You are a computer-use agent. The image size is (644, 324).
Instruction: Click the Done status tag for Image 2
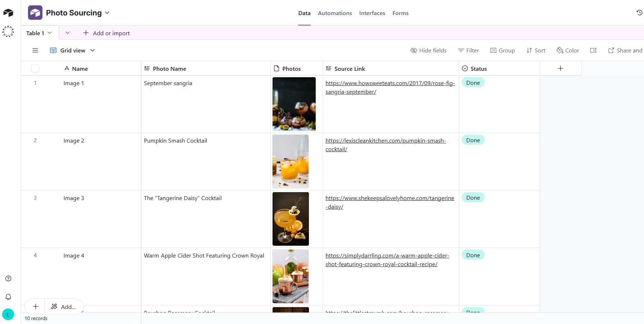(x=473, y=140)
